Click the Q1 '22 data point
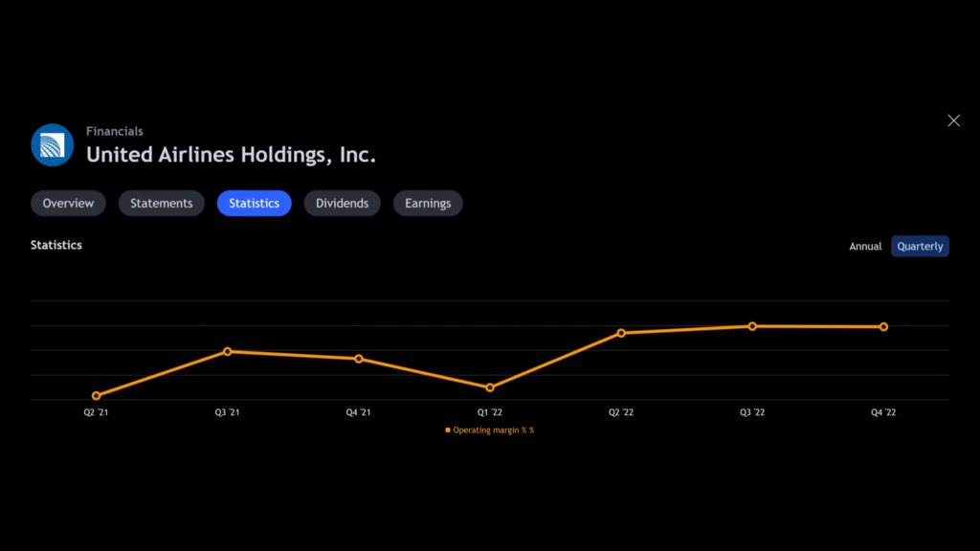This screenshot has height=551, width=980. click(x=490, y=387)
